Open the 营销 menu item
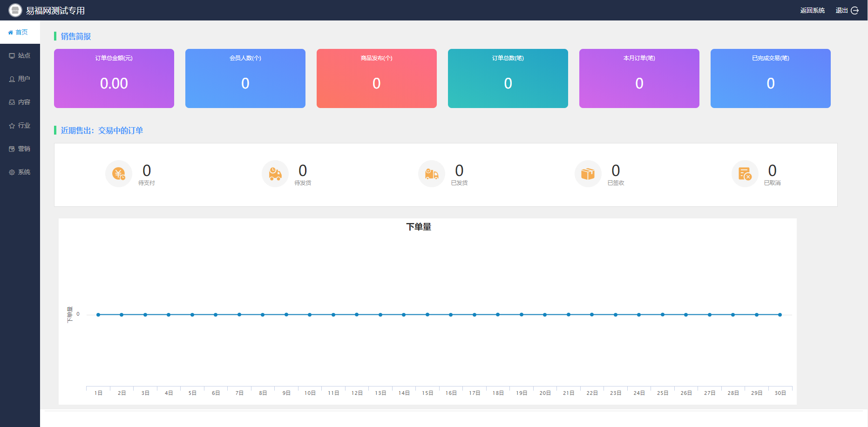The height and width of the screenshot is (427, 868). 20,149
